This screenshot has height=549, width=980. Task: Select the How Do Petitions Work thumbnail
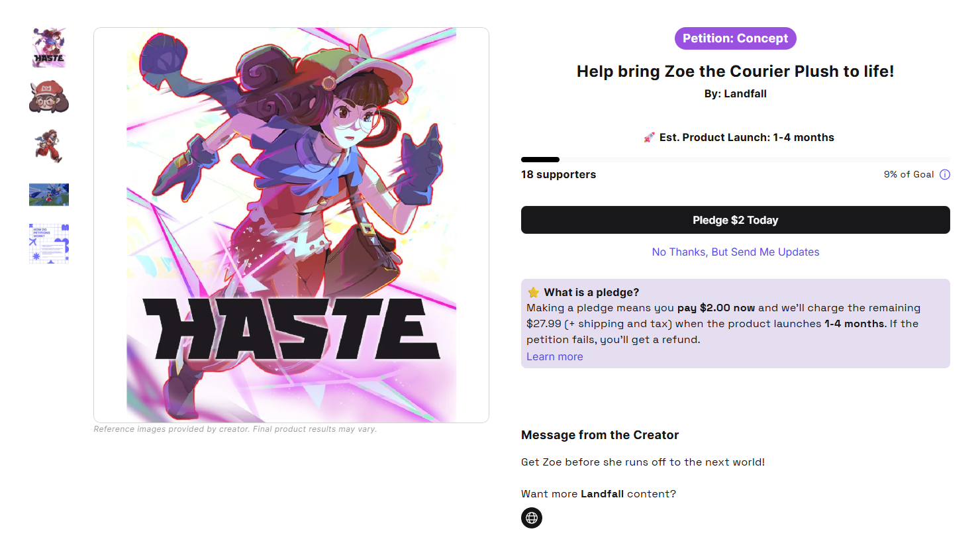click(x=49, y=244)
